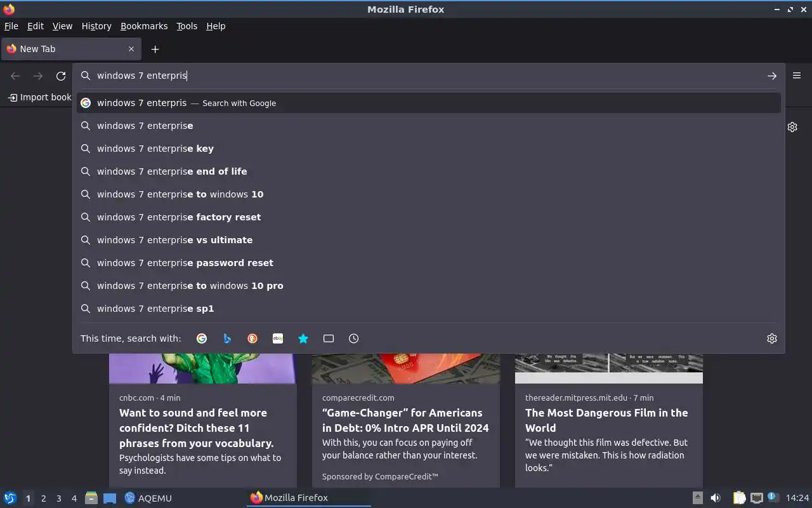Click the removable media eject tray icon

(697, 498)
